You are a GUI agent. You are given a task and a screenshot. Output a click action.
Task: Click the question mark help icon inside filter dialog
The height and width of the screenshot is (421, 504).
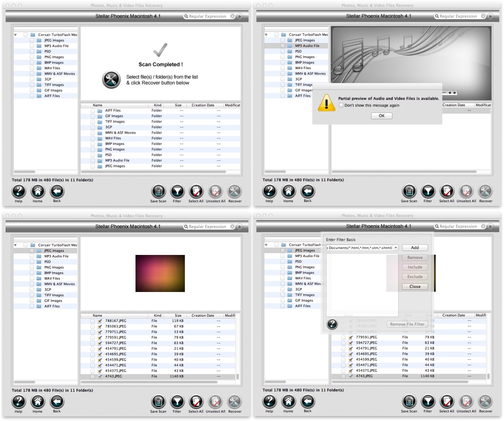click(332, 324)
